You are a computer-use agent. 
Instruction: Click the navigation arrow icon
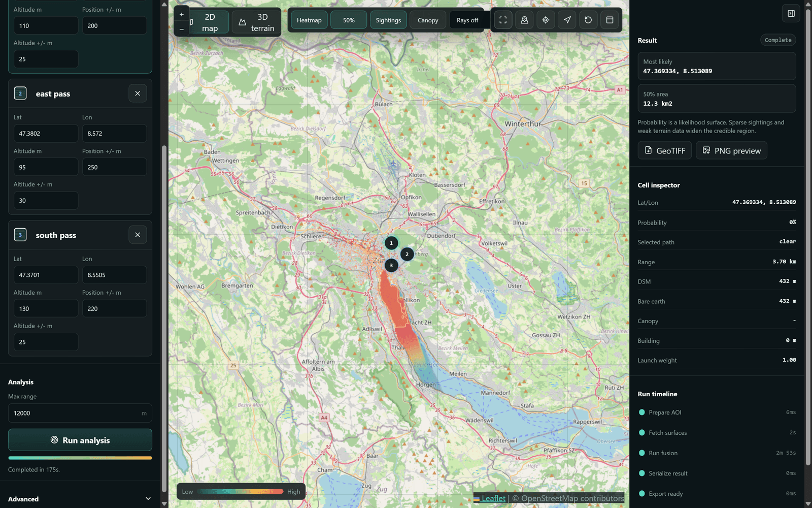click(x=567, y=20)
